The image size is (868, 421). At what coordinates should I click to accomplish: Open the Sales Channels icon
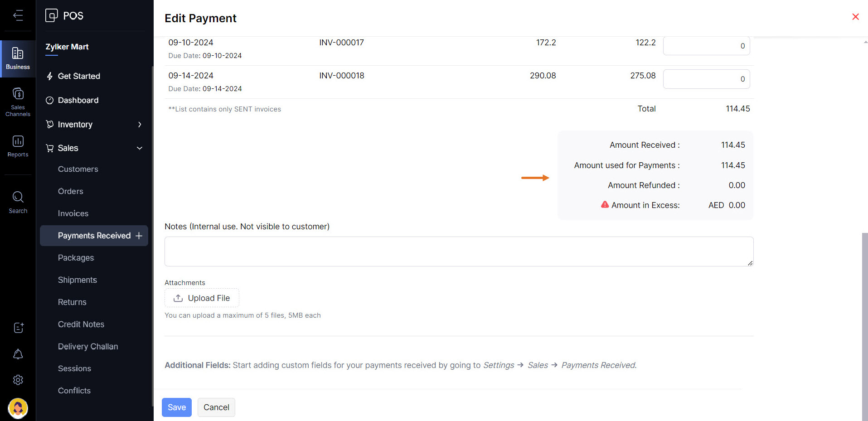(18, 102)
